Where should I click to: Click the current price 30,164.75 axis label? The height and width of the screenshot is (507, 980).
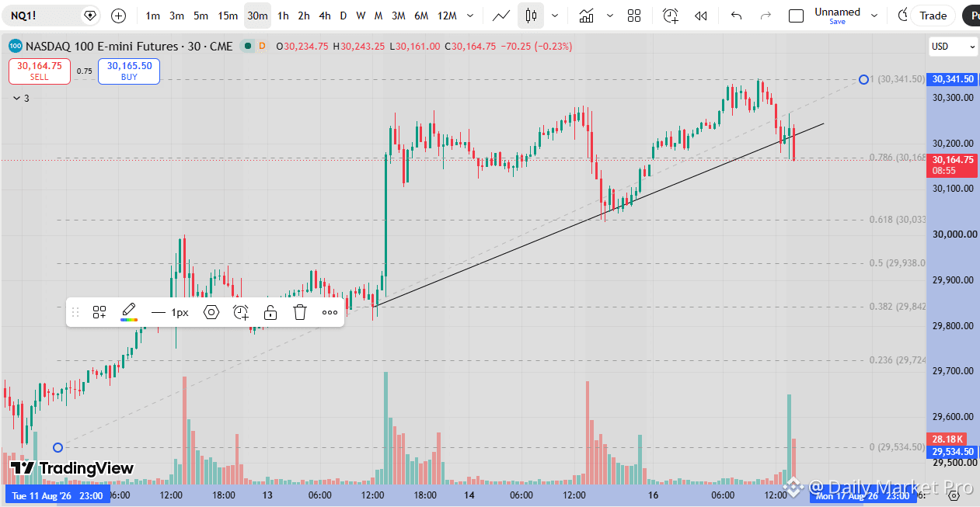pyautogui.click(x=953, y=165)
